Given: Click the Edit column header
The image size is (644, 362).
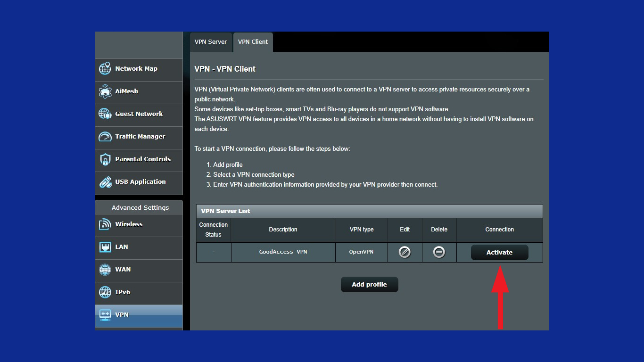Looking at the screenshot, I should pyautogui.click(x=405, y=230).
